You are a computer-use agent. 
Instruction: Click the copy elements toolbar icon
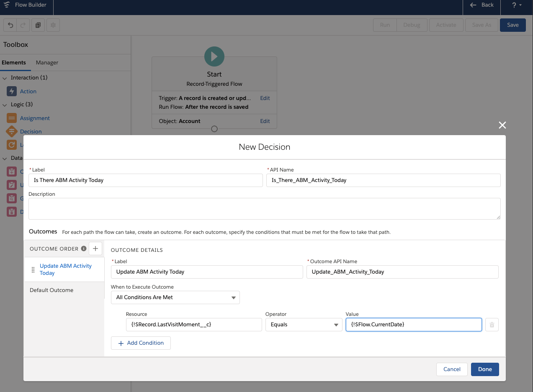pos(38,25)
